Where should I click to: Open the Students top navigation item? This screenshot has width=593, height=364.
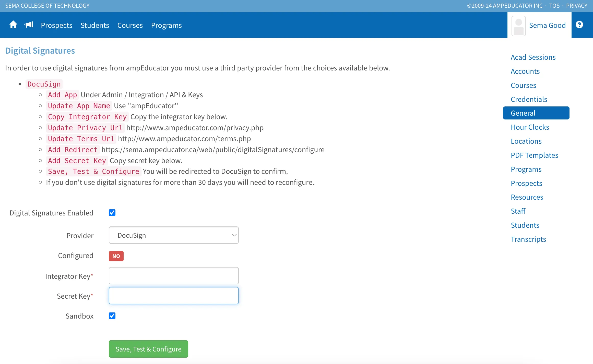coord(95,25)
